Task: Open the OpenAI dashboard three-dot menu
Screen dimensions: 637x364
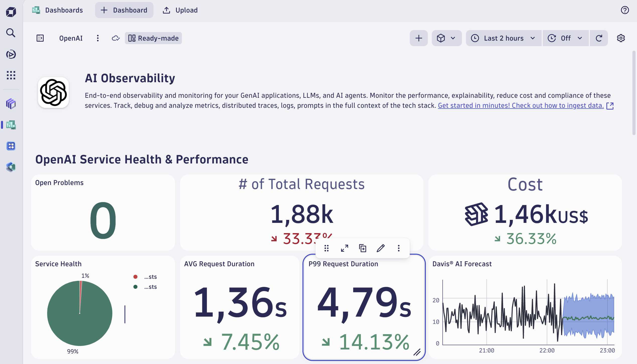Action: pos(98,38)
